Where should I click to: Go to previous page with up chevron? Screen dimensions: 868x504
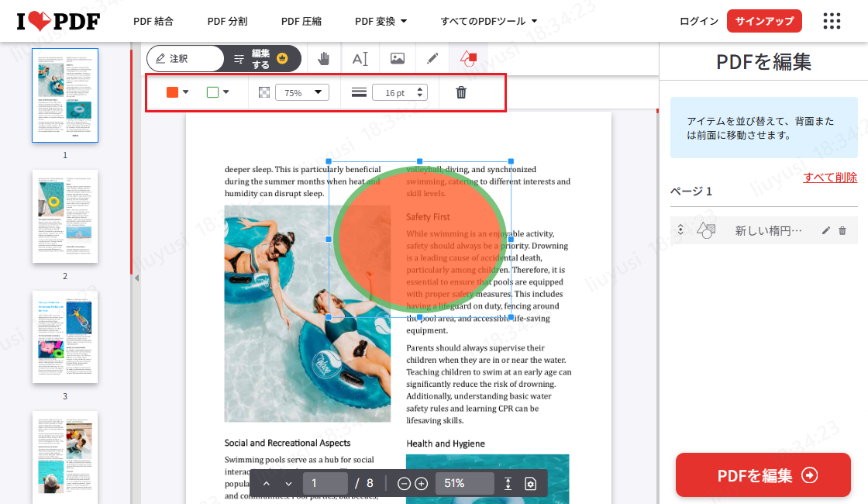tap(267, 484)
